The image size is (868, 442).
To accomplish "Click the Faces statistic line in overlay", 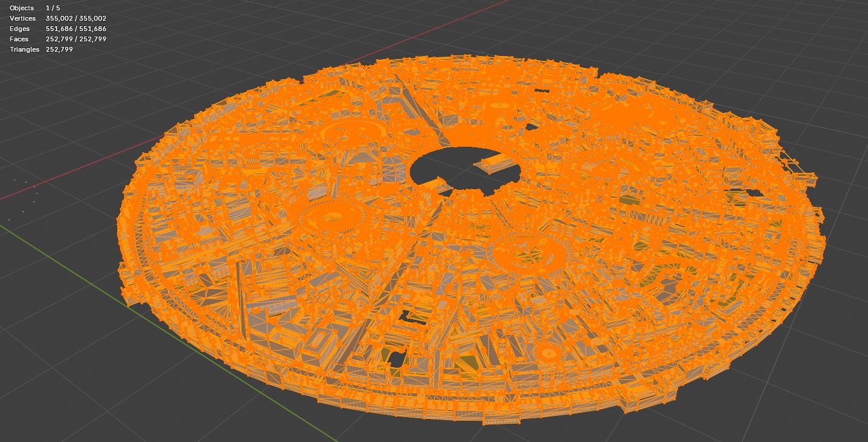I will pyautogui.click(x=58, y=39).
